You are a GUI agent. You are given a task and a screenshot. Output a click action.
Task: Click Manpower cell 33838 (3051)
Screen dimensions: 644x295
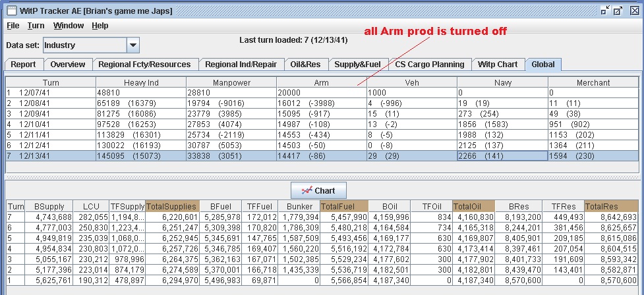point(231,156)
